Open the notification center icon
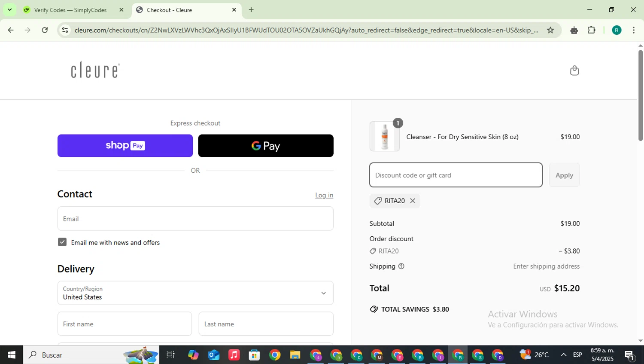The height and width of the screenshot is (364, 644). (x=630, y=355)
